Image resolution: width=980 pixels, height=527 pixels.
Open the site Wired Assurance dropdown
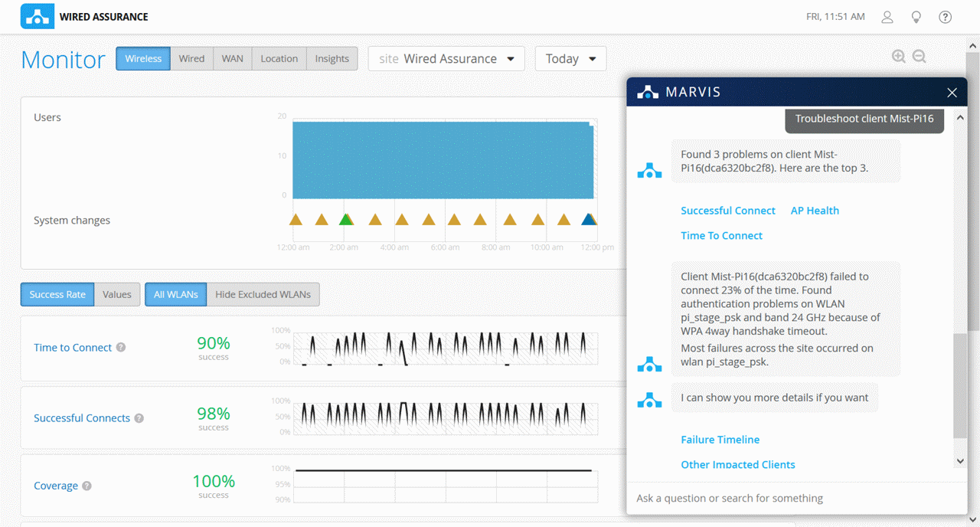pyautogui.click(x=446, y=59)
